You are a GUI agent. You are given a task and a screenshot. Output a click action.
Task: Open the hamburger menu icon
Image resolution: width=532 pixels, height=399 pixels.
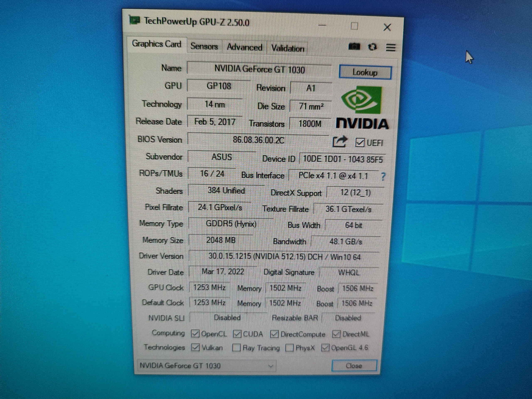[390, 47]
